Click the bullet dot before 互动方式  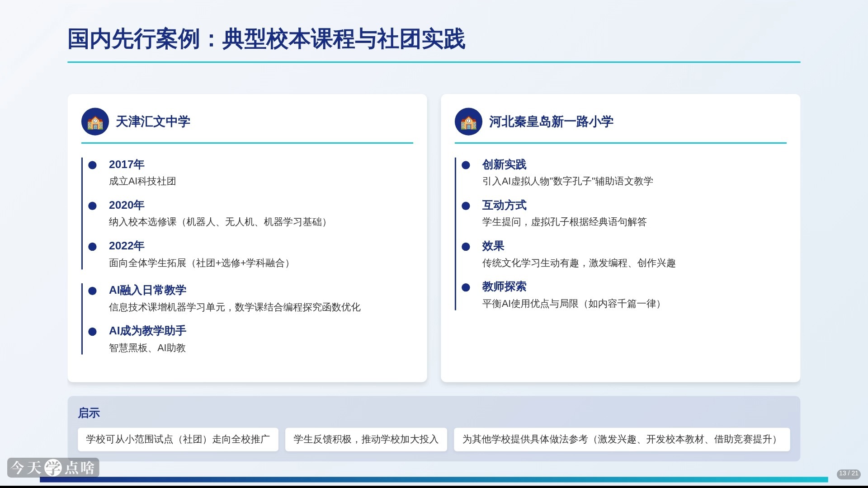pos(466,206)
